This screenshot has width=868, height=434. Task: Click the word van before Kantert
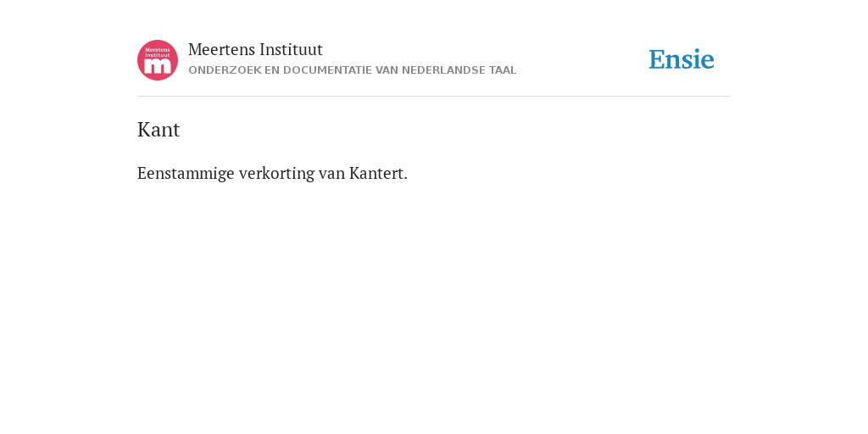pyautogui.click(x=331, y=175)
